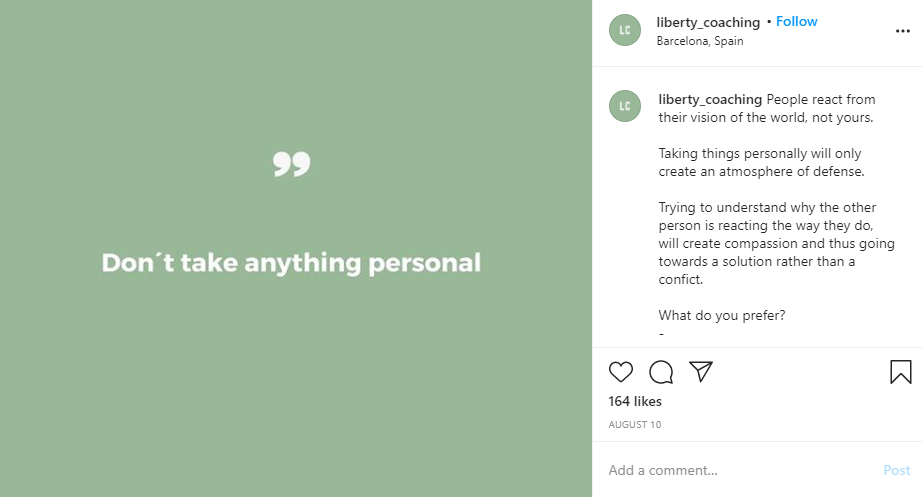Click the "Don't take anything personal" quote text

pos(291,263)
